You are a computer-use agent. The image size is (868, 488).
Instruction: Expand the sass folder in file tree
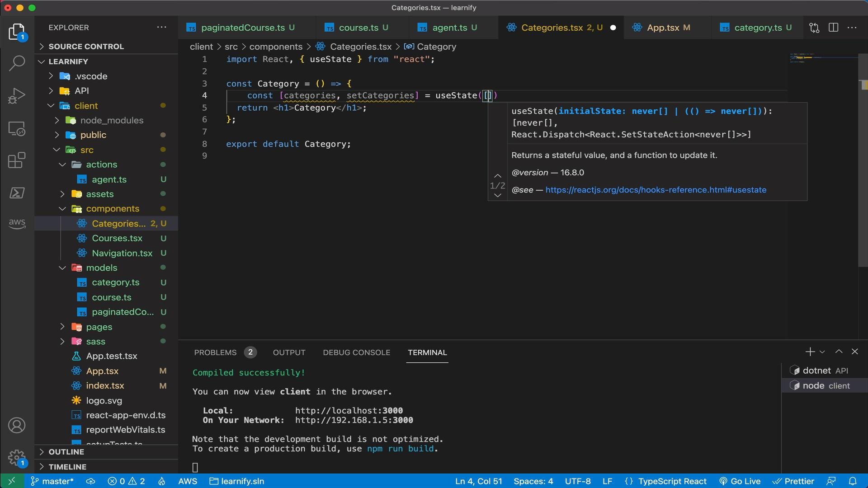click(62, 342)
